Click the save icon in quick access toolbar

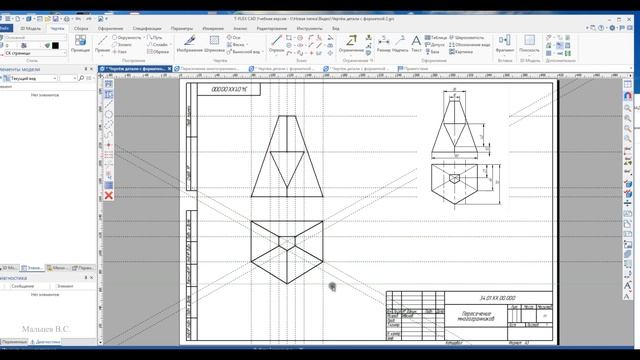click(x=56, y=19)
